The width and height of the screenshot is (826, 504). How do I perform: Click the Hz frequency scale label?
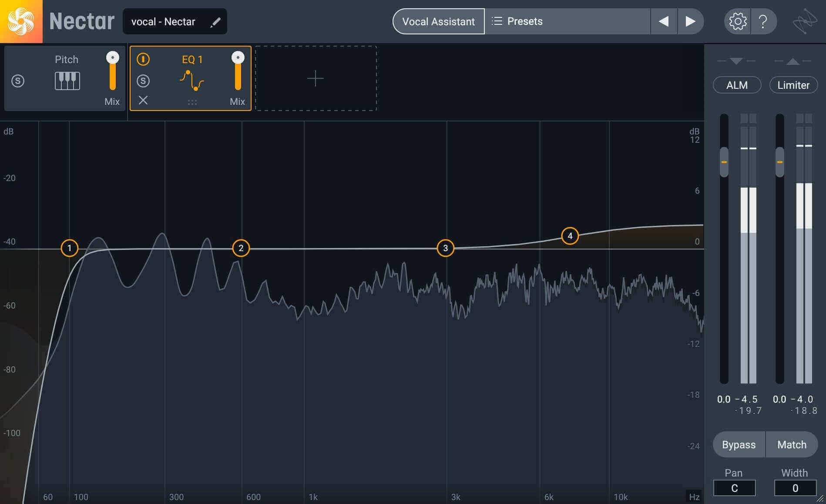694,497
